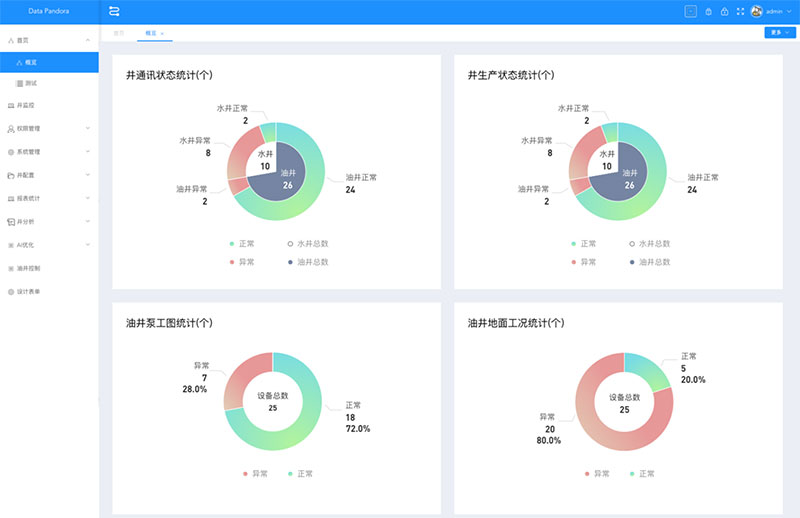Switch to the 首页 tab
This screenshot has width=800, height=518.
click(120, 33)
